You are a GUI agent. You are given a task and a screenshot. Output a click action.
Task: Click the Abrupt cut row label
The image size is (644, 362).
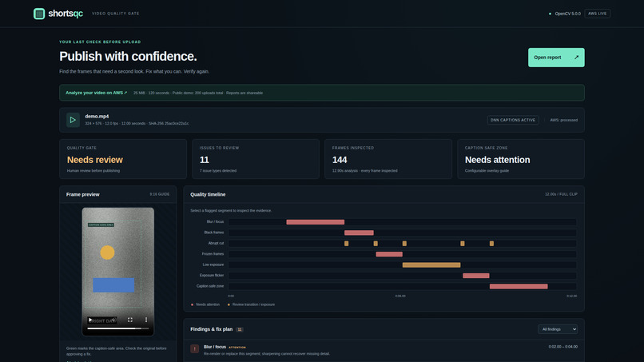[x=216, y=243]
